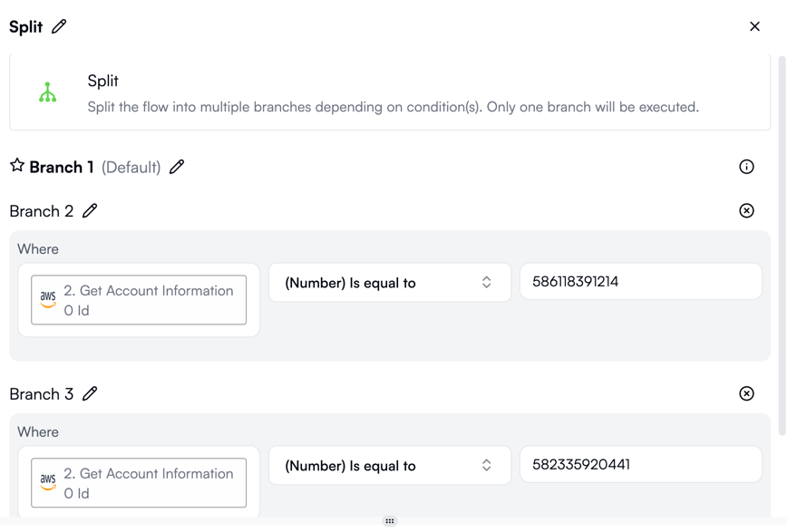787x532 pixels.
Task: Open Branch 2 operator dropdown "Is equal to"
Action: click(390, 283)
